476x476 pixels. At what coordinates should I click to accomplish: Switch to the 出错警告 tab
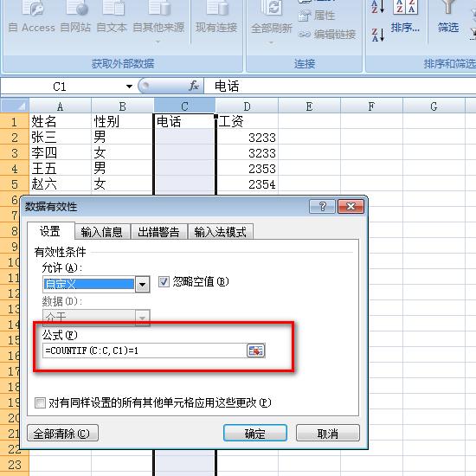point(158,232)
